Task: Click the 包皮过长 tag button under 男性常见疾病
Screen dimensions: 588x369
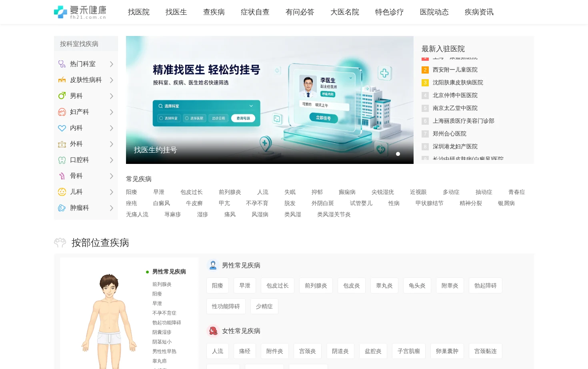Action: (x=278, y=285)
